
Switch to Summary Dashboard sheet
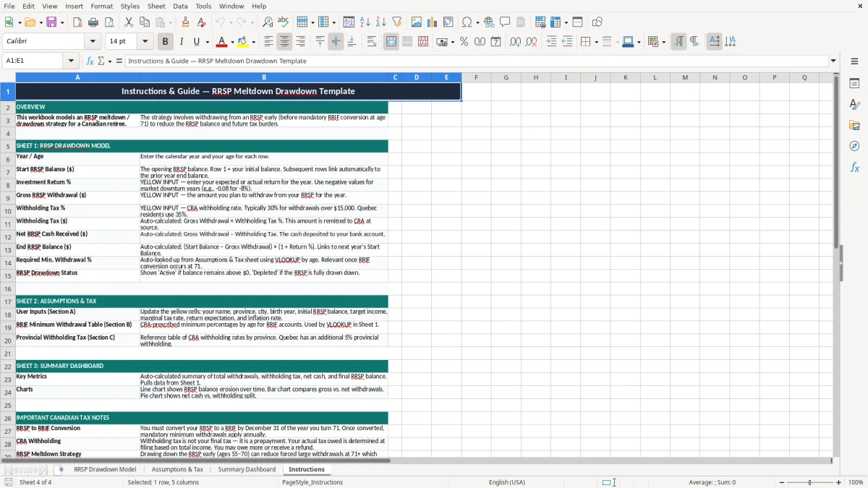247,469
